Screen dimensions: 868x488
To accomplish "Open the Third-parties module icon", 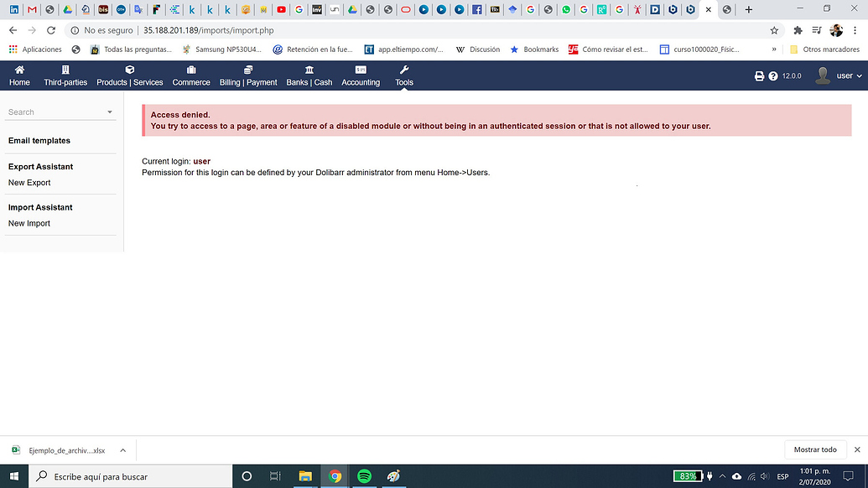I will (x=65, y=70).
